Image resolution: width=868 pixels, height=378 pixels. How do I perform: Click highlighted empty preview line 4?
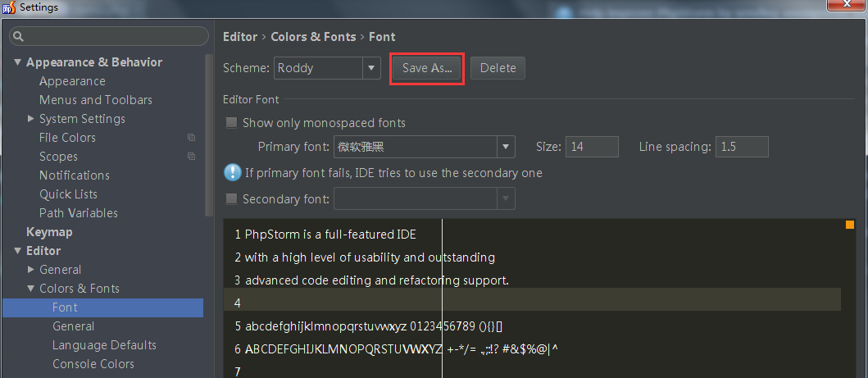pos(532,299)
